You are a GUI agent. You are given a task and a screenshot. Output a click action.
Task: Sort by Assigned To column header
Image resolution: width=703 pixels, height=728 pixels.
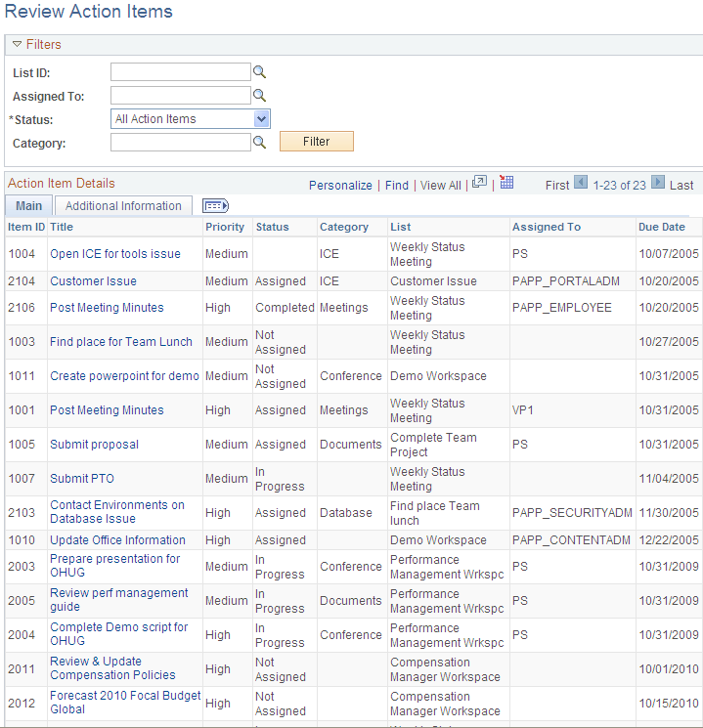click(547, 227)
